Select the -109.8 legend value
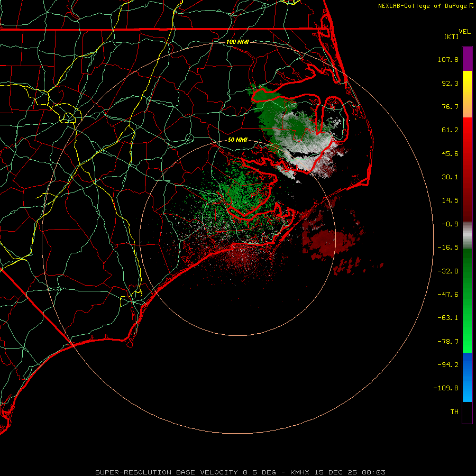476x476 pixels. 446,388
